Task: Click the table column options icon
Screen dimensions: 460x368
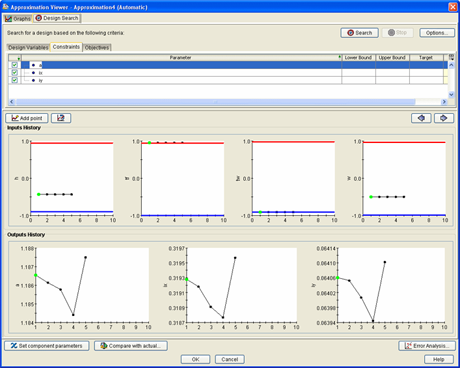Action: tap(451, 57)
